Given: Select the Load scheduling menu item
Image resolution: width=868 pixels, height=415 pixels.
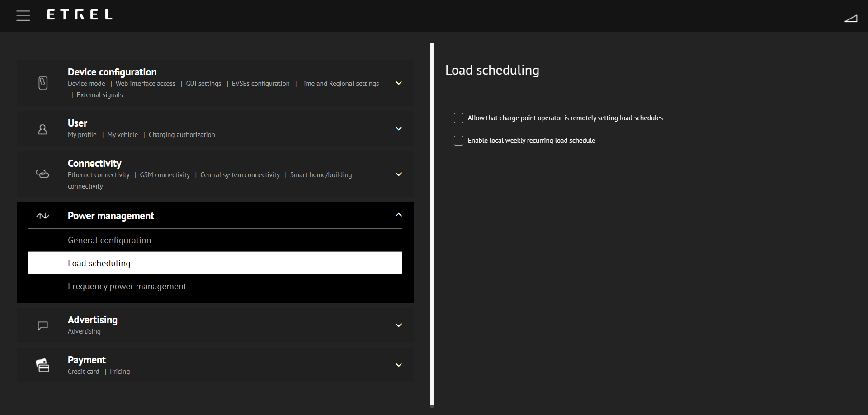Looking at the screenshot, I should coord(99,264).
